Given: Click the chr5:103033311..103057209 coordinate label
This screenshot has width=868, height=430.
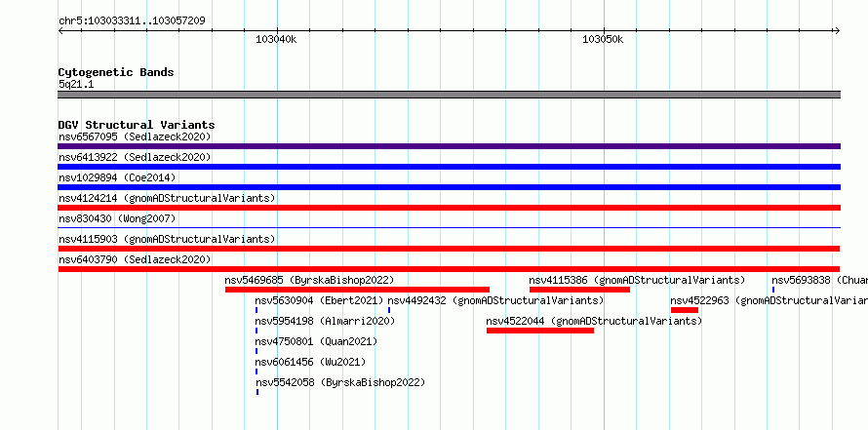Looking at the screenshot, I should click(132, 21).
